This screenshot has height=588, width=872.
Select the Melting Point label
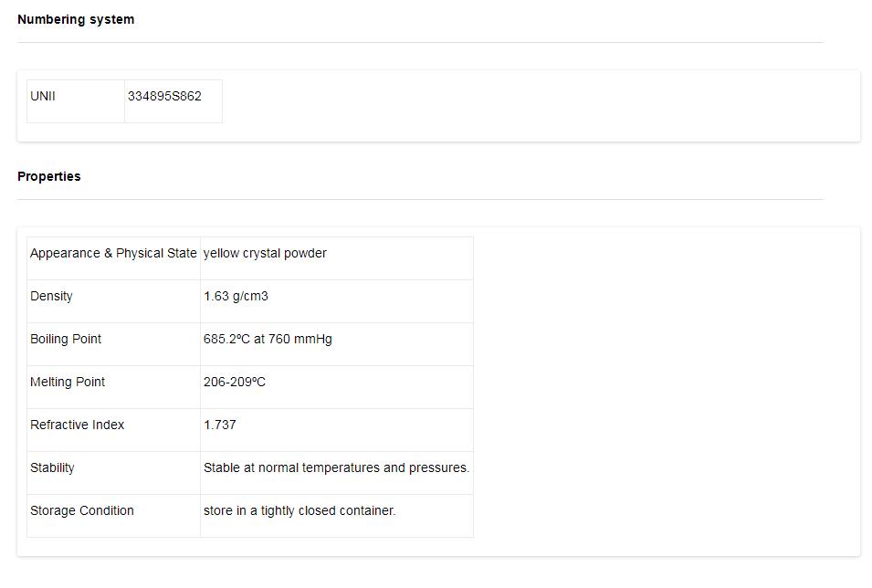68,383
